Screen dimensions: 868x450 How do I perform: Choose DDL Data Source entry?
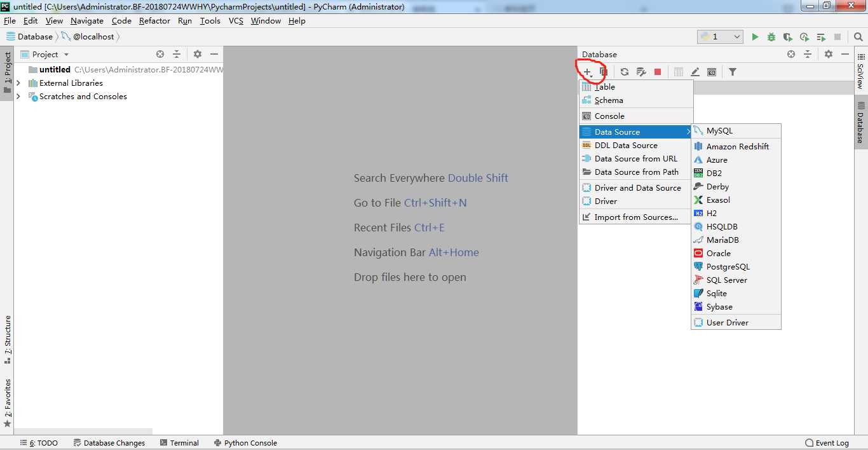click(636, 146)
